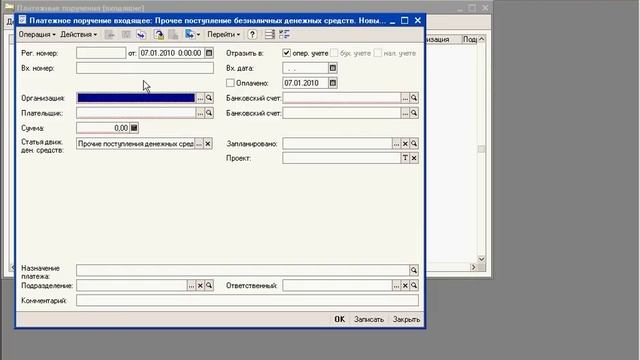
Task: Open selection ellipsis for Запланировано field
Action: click(x=396, y=144)
